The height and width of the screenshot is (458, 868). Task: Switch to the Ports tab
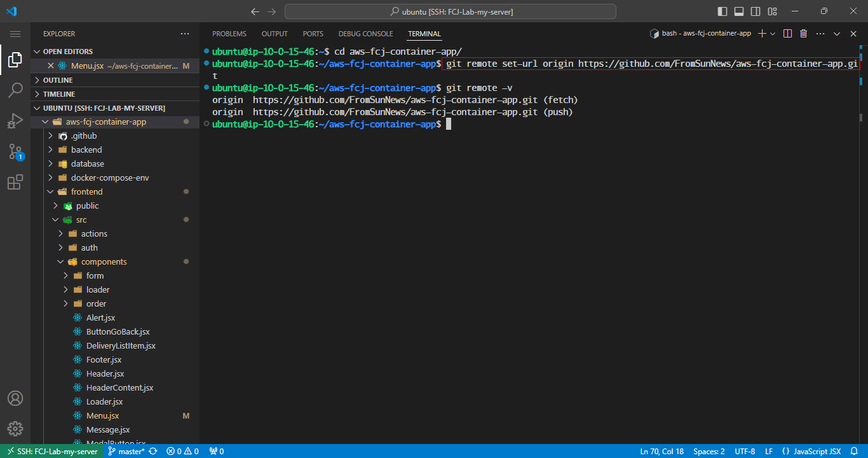pyautogui.click(x=313, y=34)
